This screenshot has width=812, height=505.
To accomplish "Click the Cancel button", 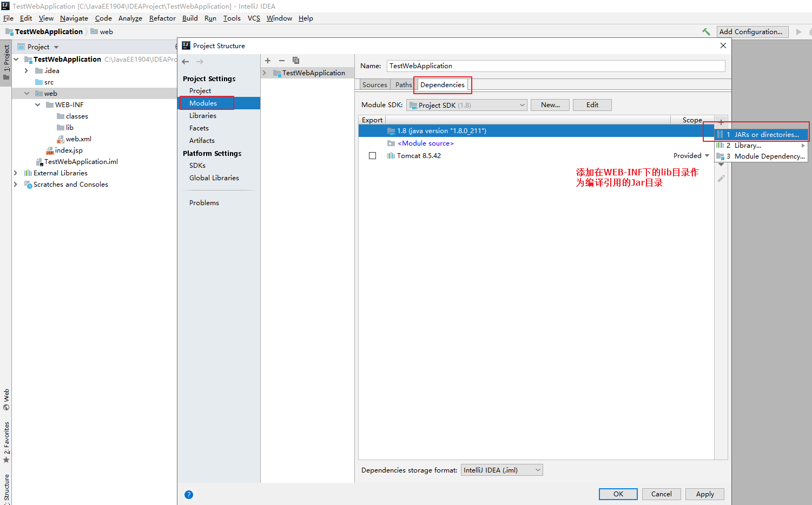I will tap(662, 494).
